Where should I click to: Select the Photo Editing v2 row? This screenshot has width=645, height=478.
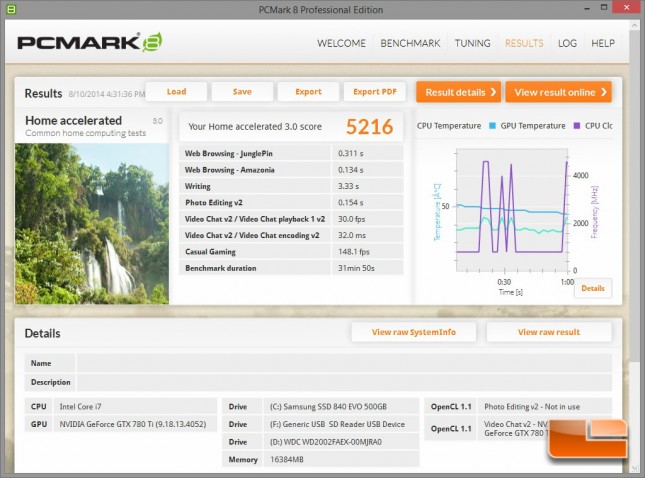(x=291, y=202)
